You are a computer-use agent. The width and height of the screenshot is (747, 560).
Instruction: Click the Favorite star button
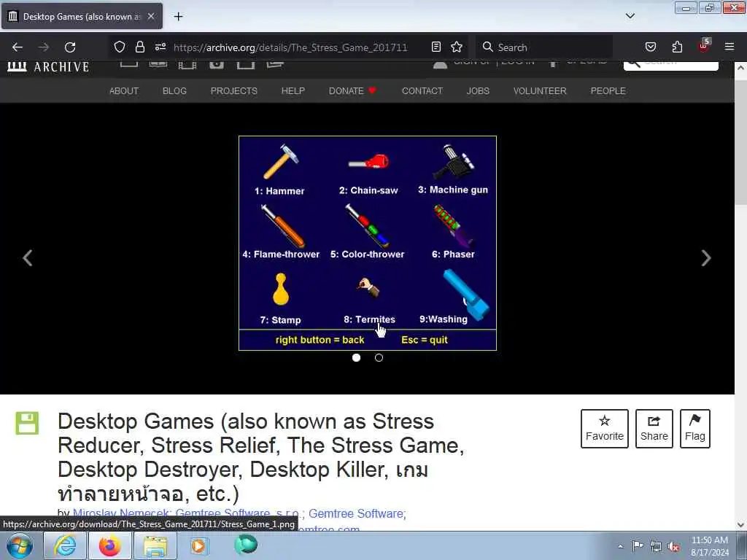(604, 429)
